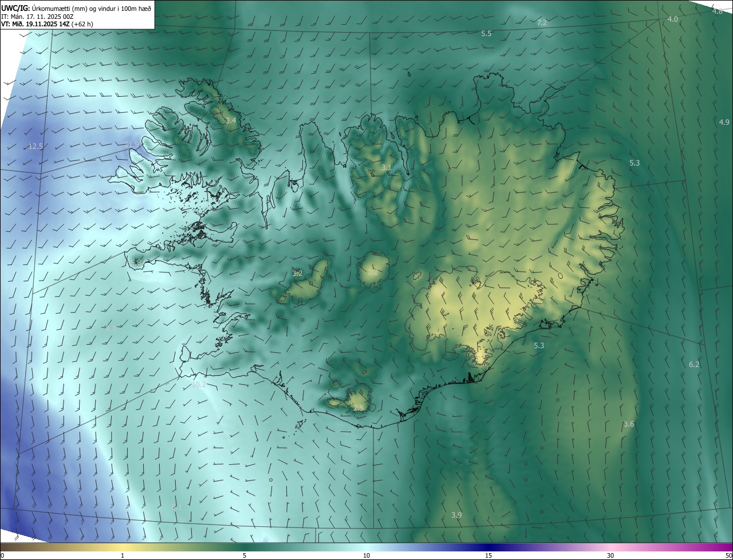Select the 8.3 value west of Iceland
The height and width of the screenshot is (560, 733).
pyautogui.click(x=111, y=329)
